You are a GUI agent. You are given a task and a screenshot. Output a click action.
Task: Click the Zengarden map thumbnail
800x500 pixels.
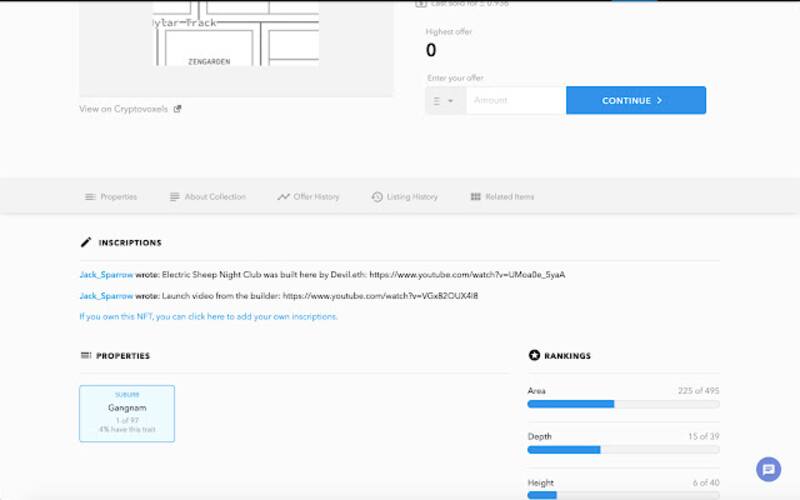point(236,33)
